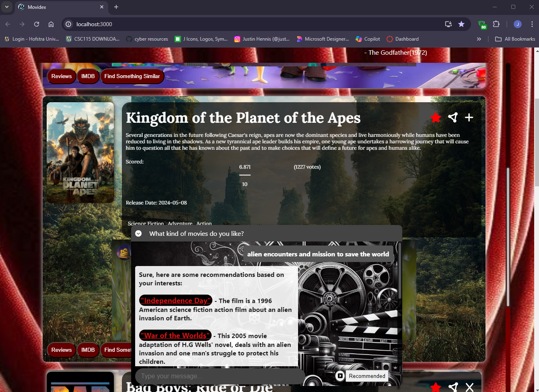Install app icon in address bar
The width and height of the screenshot is (539, 392).
coord(448,24)
